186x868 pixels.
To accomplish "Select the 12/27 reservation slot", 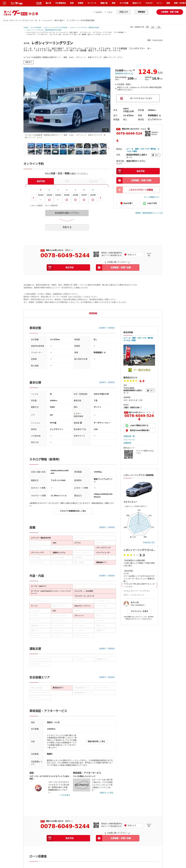I will click(84, 197).
